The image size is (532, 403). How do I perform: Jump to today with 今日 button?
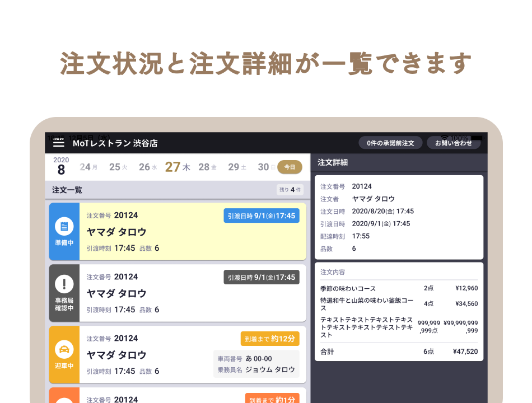point(290,167)
